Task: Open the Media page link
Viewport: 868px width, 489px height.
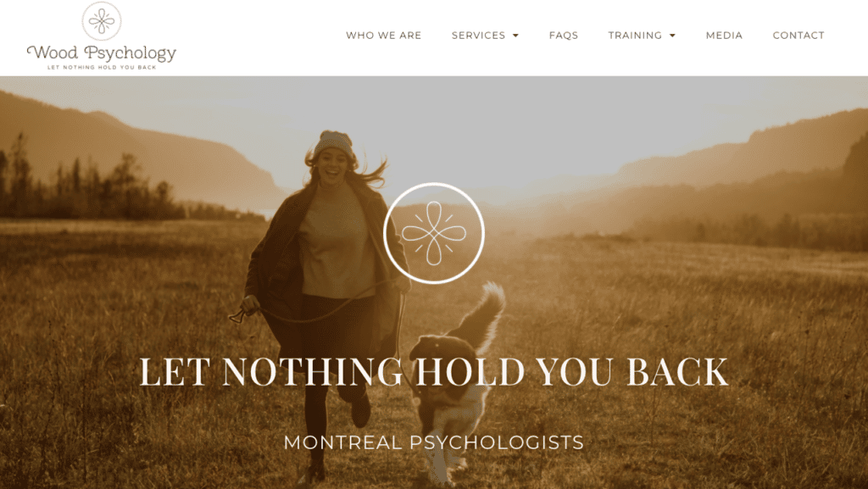Action: [x=724, y=36]
